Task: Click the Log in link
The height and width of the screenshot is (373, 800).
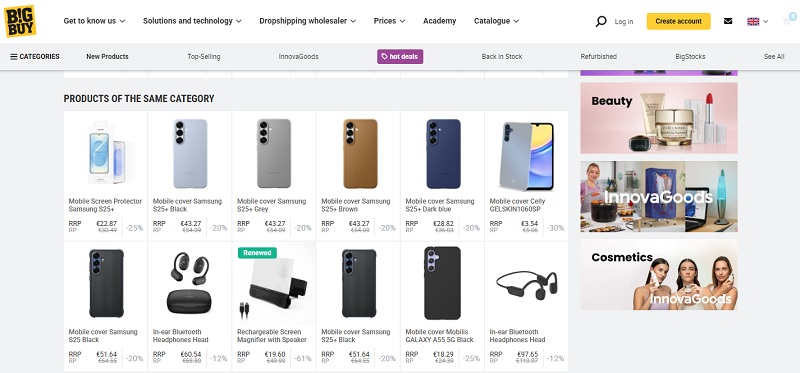Action: pos(623,21)
